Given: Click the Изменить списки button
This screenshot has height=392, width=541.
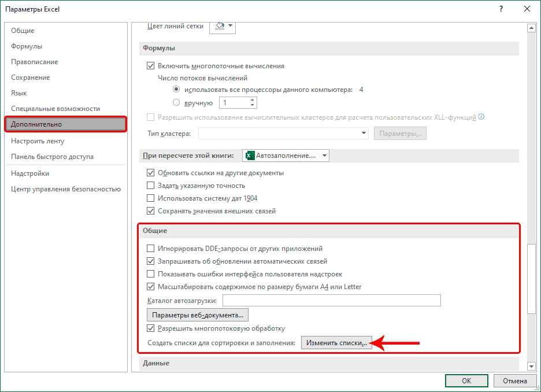Looking at the screenshot, I should 336,343.
